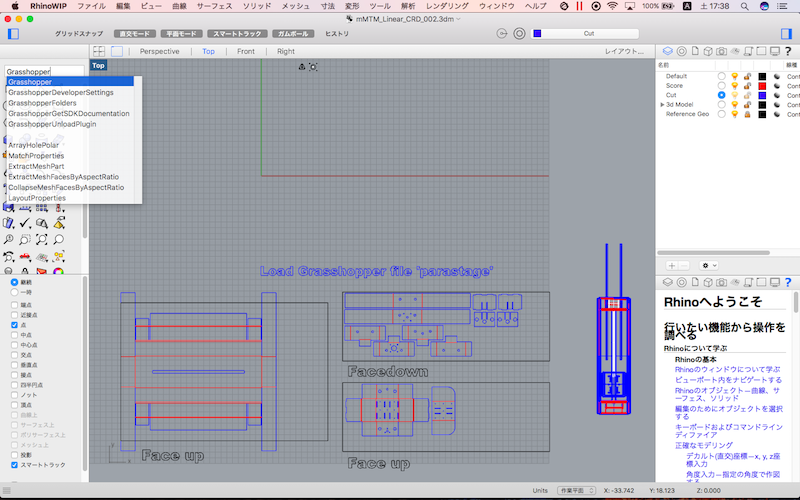Uncheck the スマートトラック checkbox
This screenshot has height=500, width=800.
[x=14, y=465]
